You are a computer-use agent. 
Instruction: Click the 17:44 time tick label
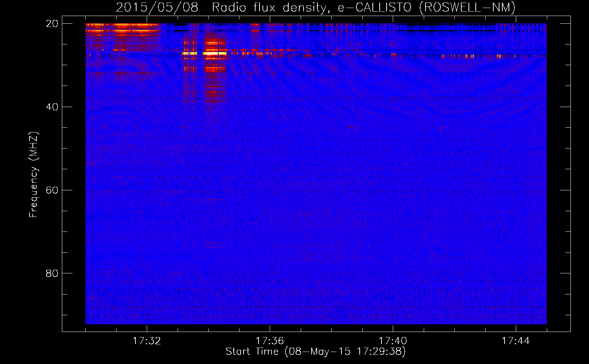point(516,341)
